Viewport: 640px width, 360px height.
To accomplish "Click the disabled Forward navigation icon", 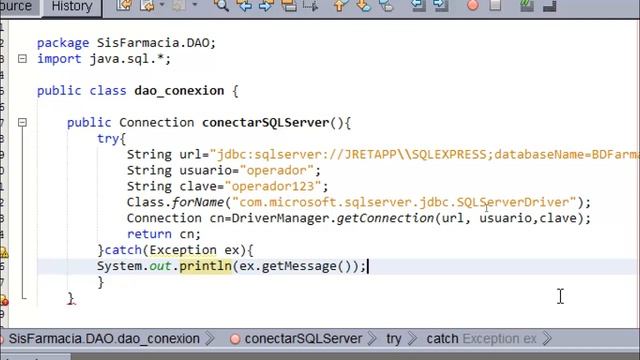I will point(179,5).
